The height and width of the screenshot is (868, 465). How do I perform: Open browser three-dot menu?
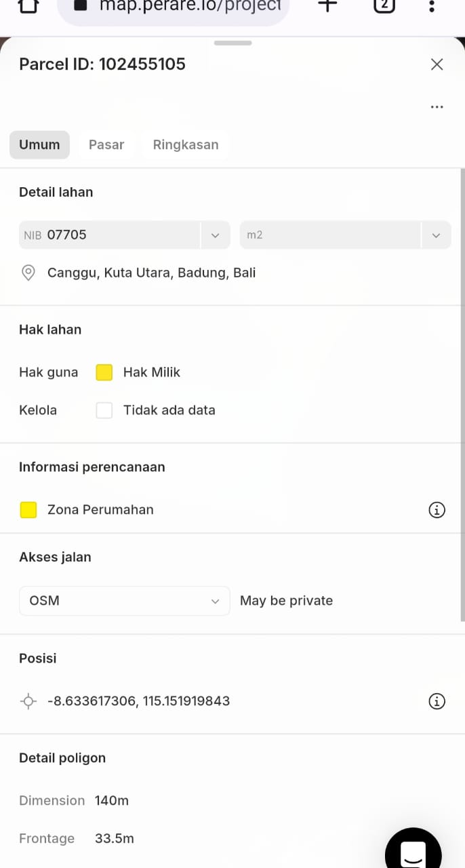[432, 6]
